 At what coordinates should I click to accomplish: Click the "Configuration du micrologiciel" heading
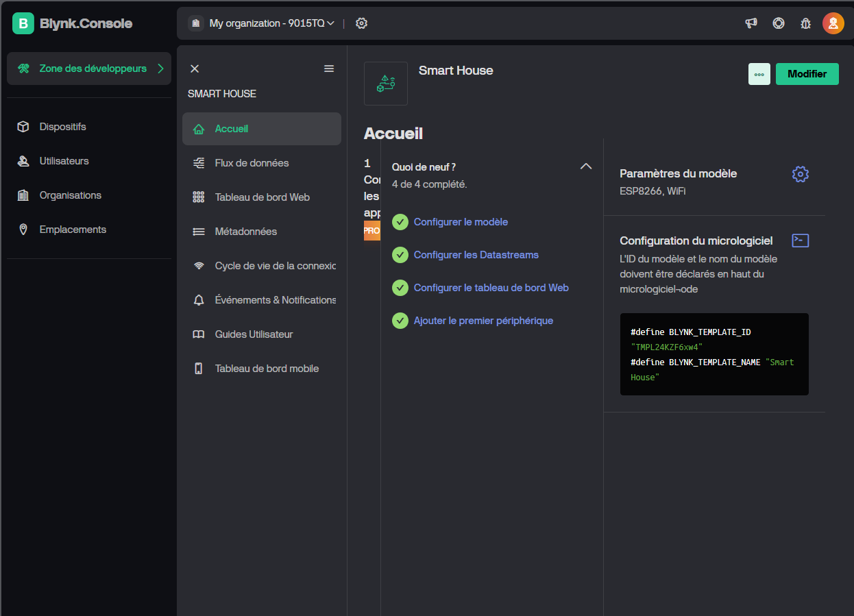[x=696, y=241]
